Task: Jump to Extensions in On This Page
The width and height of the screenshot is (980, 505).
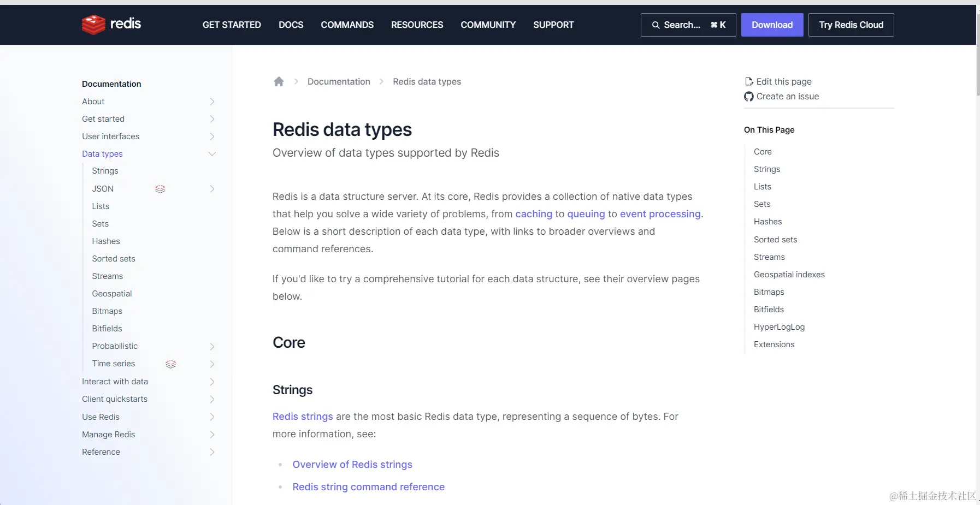Action: coord(774,344)
